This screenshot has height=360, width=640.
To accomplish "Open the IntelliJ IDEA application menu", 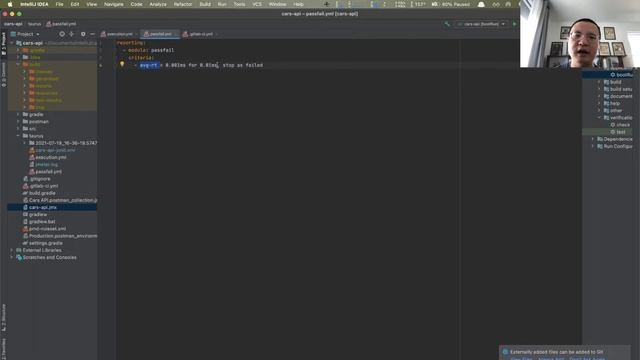I will (x=34, y=4).
